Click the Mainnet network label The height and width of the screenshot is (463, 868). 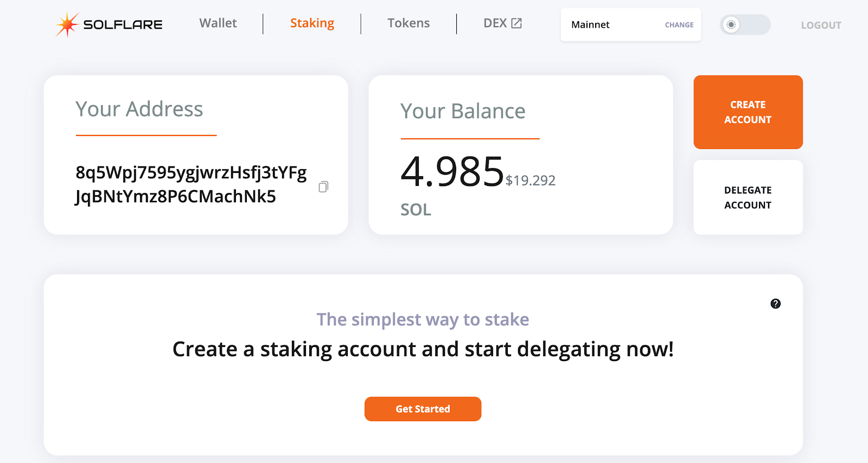tap(590, 25)
